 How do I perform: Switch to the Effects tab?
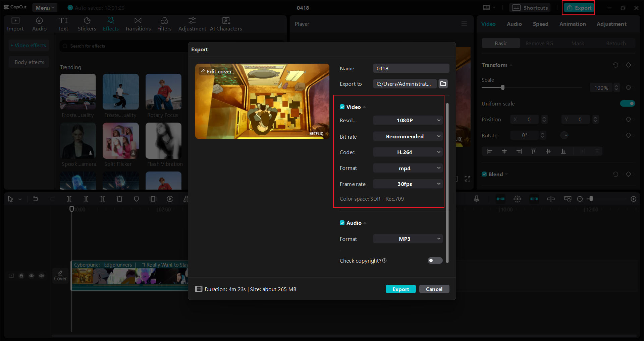pos(111,24)
